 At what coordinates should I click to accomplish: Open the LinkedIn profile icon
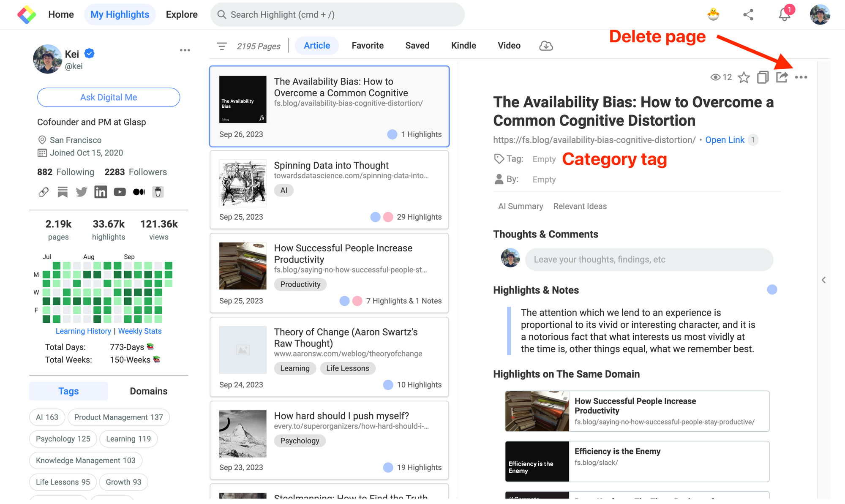click(x=101, y=192)
